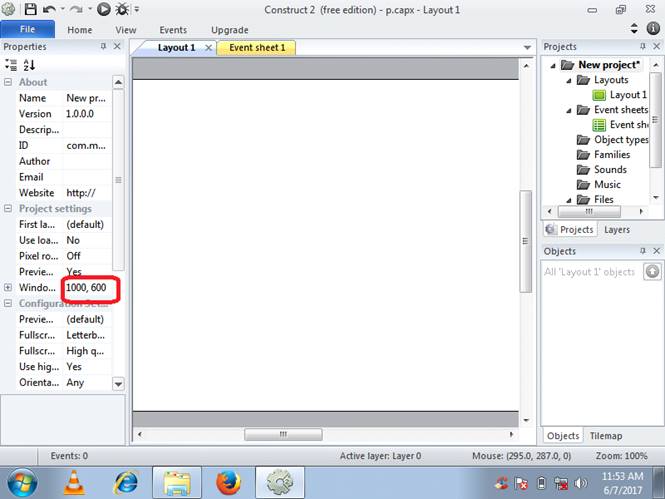Switch to the Projects panel tab

(570, 229)
